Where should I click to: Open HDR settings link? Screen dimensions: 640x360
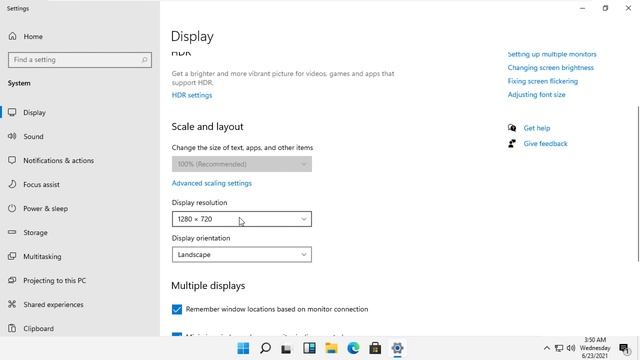[x=192, y=95]
